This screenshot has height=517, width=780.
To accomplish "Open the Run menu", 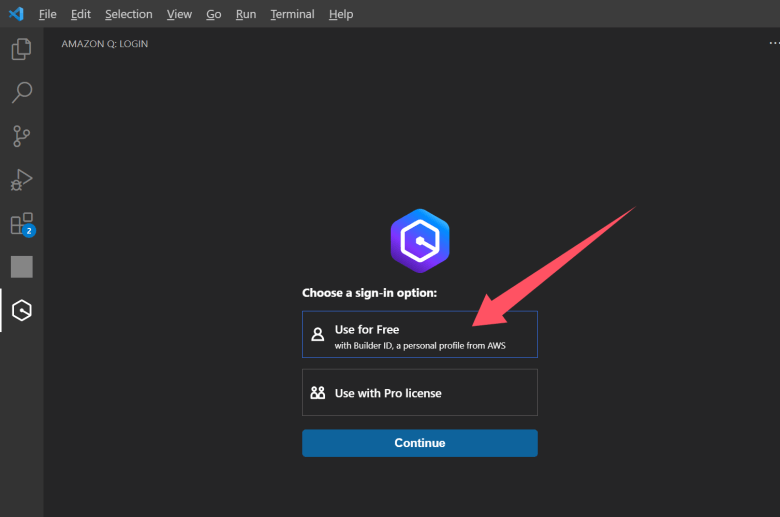I will (246, 14).
